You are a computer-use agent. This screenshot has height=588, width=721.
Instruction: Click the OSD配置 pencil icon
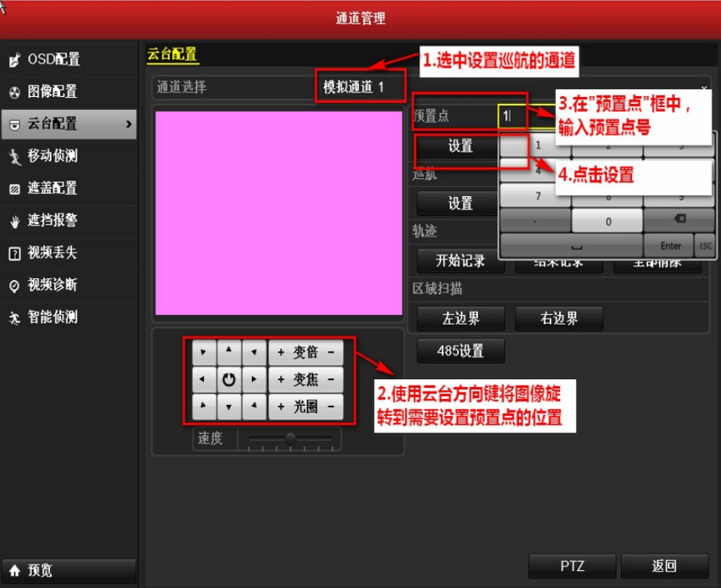[15, 59]
